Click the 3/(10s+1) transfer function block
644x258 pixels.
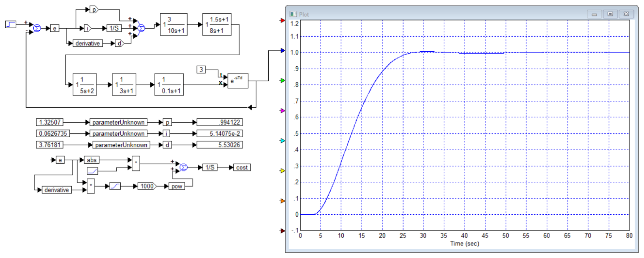point(174,24)
